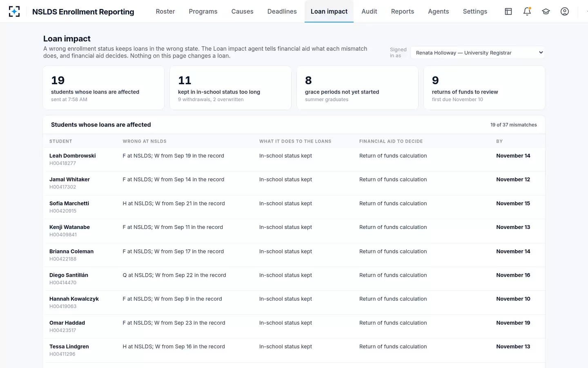Open the Audit tab
The width and height of the screenshot is (588, 368).
pyautogui.click(x=369, y=11)
